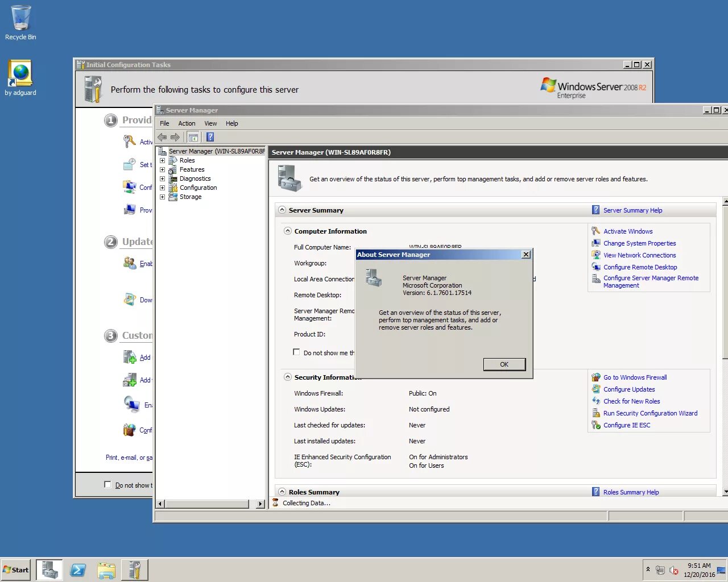The image size is (728, 582).
Task: Click Go to Windows Firewall link
Action: pos(635,377)
